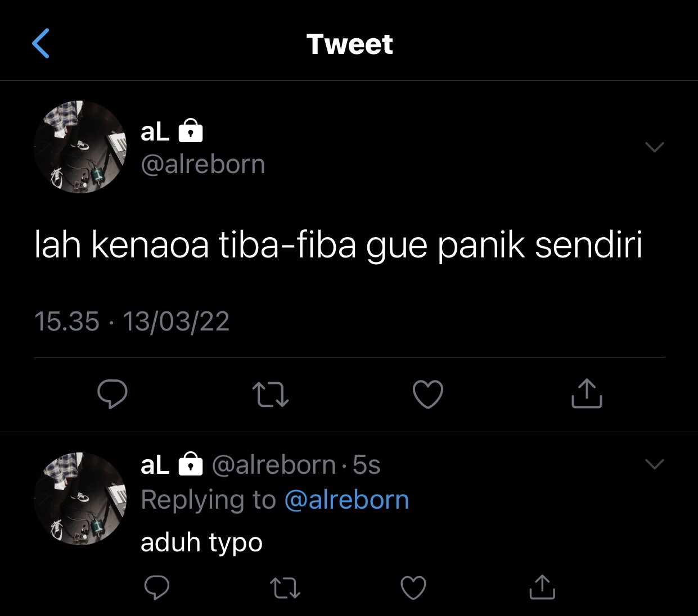Viewport: 698px width, 616px height.
Task: Share the main tweet
Action: [x=587, y=393]
